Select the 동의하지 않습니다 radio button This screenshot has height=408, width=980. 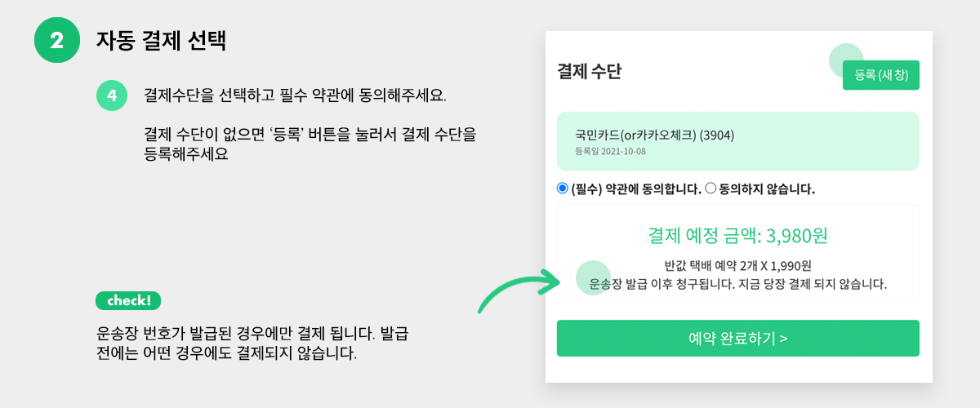point(710,188)
